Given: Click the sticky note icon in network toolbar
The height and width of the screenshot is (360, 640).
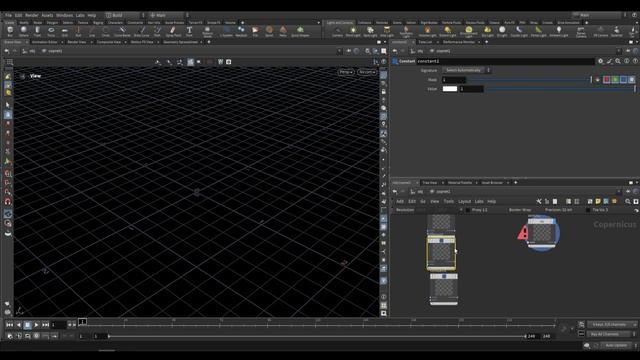Looking at the screenshot, I should 598,201.
